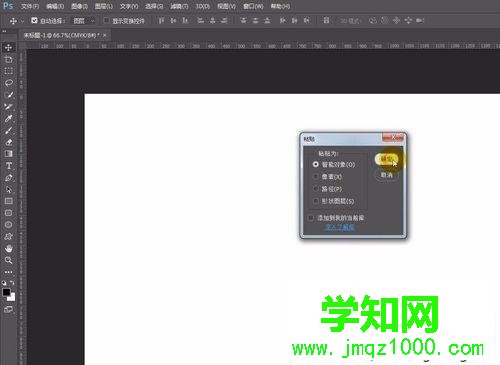Open the 选择(S) menu
The width and height of the screenshot is (500, 365).
click(154, 6)
